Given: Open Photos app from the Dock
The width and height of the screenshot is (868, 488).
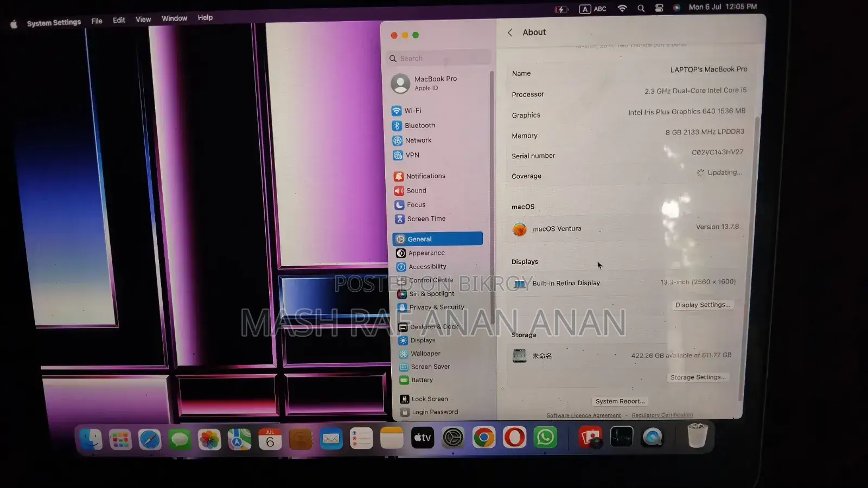Looking at the screenshot, I should tap(209, 439).
